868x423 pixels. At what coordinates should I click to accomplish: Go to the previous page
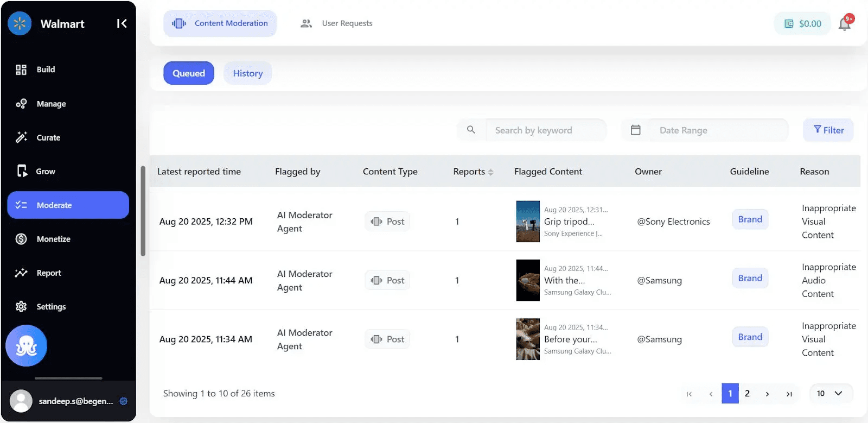point(711,394)
